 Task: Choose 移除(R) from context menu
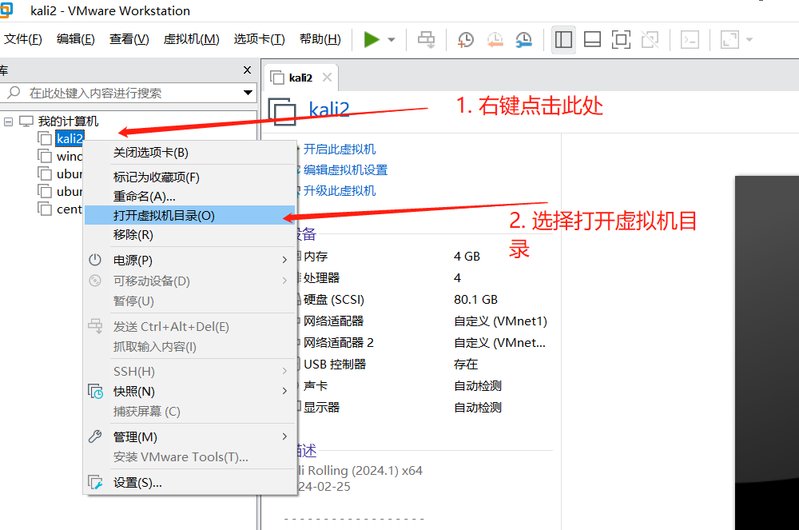click(190, 235)
